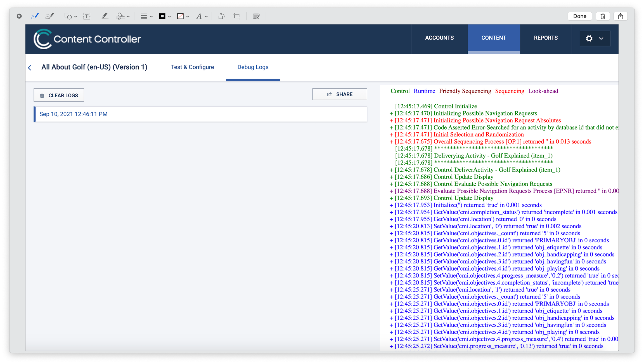Switch to Test & Configure tab
Viewport: 644px width, 364px height.
(192, 67)
